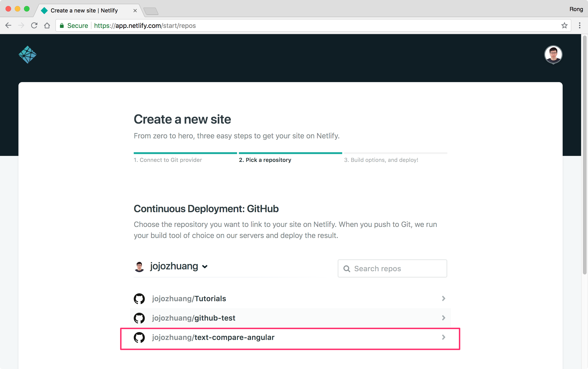
Task: Click the search magnifier icon in Search repos
Action: coord(347,269)
